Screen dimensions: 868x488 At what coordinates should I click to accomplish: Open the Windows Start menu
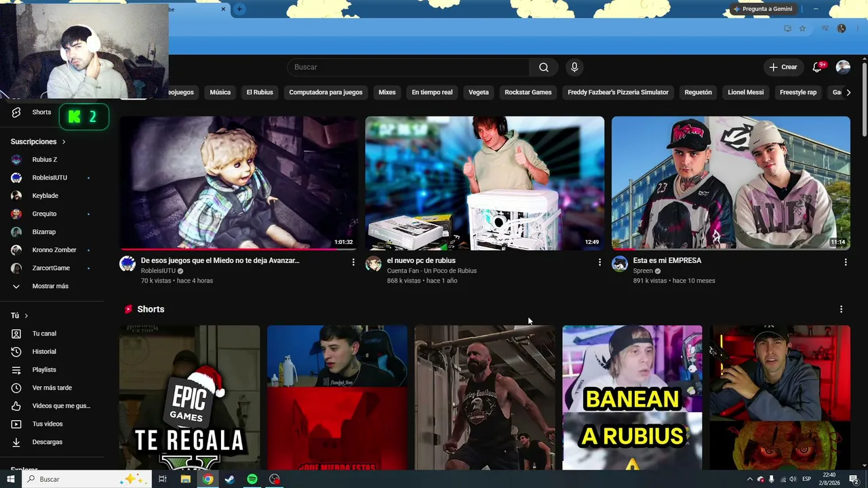tap(11, 479)
